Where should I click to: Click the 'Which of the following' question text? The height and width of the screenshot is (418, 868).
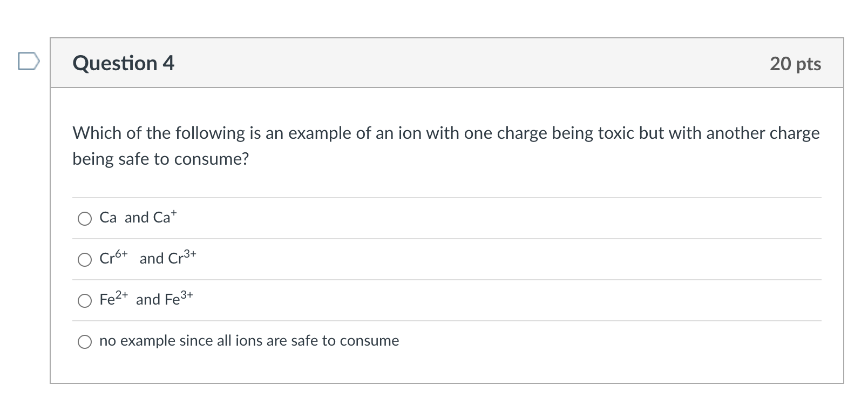click(x=445, y=133)
